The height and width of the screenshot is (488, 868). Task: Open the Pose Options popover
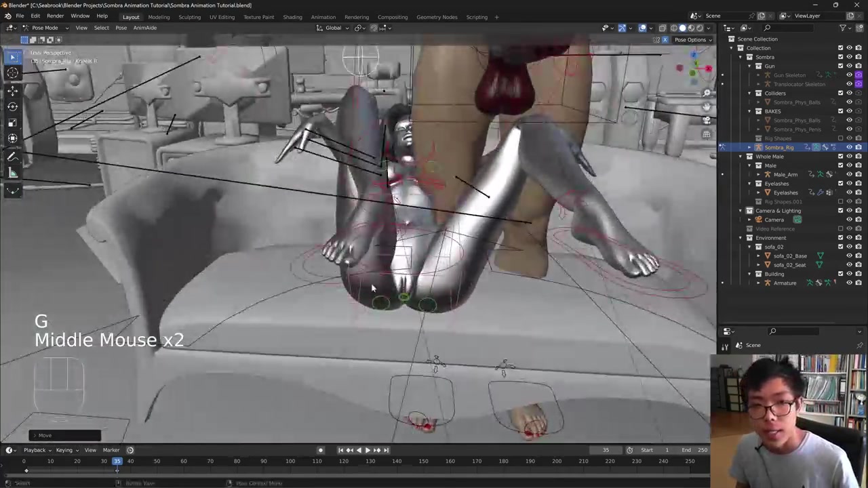(x=692, y=39)
